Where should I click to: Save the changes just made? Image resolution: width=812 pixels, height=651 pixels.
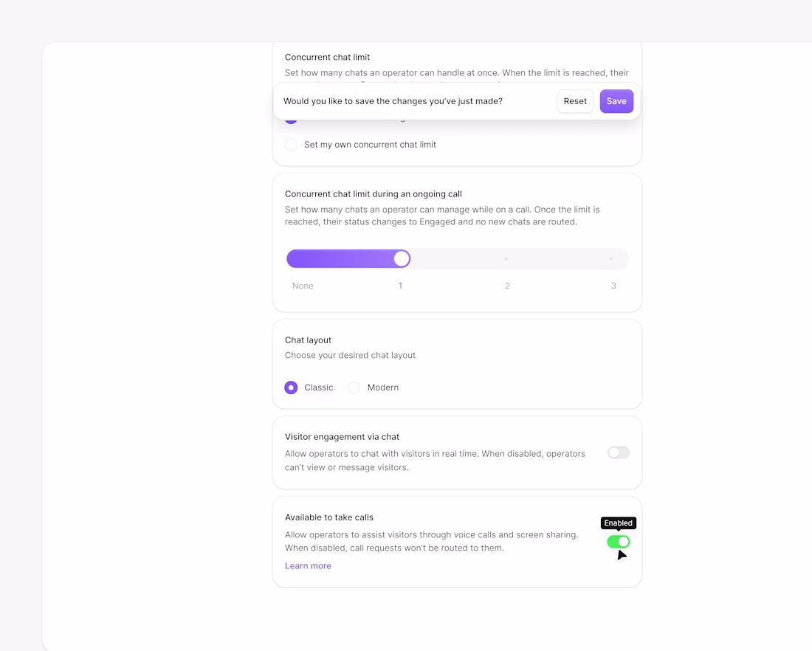[x=616, y=101]
